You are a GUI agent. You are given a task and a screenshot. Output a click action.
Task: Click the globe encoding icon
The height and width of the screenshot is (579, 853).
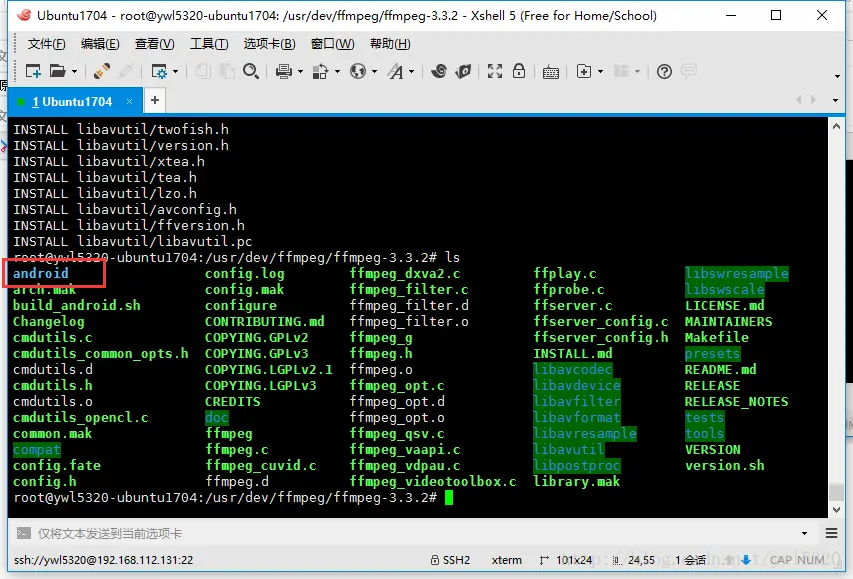(x=358, y=71)
